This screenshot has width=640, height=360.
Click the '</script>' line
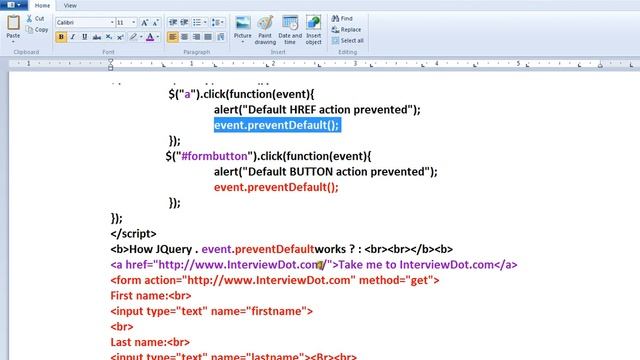(x=133, y=233)
